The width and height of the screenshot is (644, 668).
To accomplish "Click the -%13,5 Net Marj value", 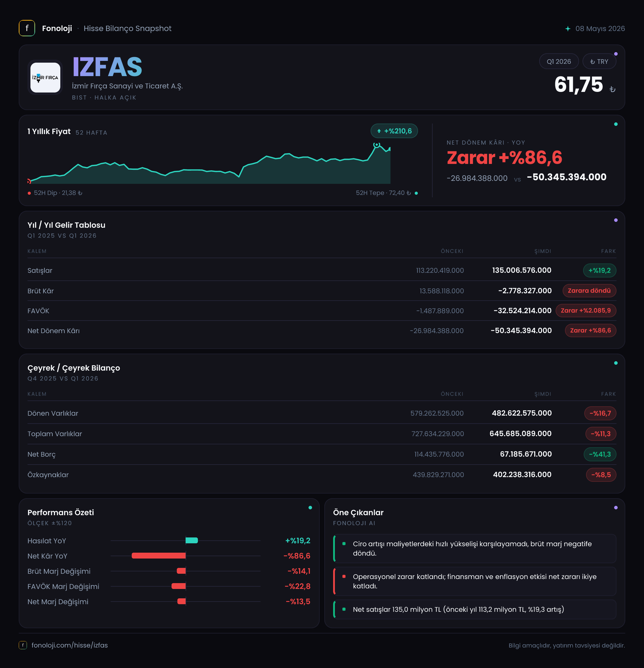I will (298, 602).
